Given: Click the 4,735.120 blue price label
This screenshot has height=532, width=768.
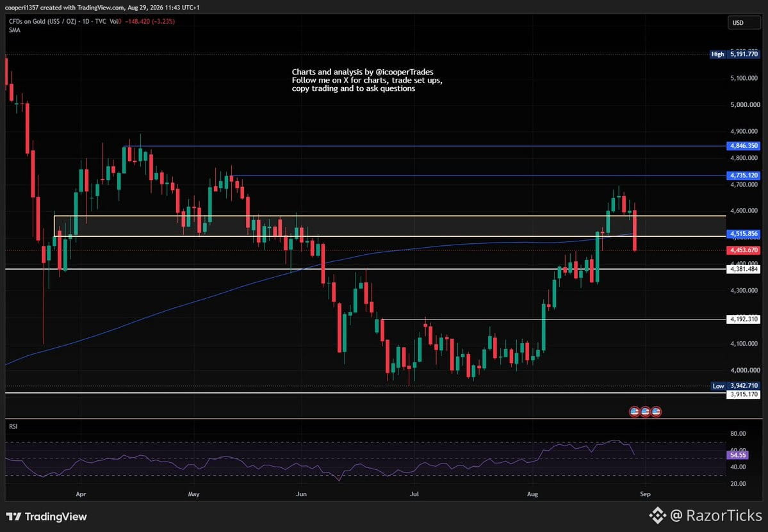Looking at the screenshot, I should click(744, 175).
